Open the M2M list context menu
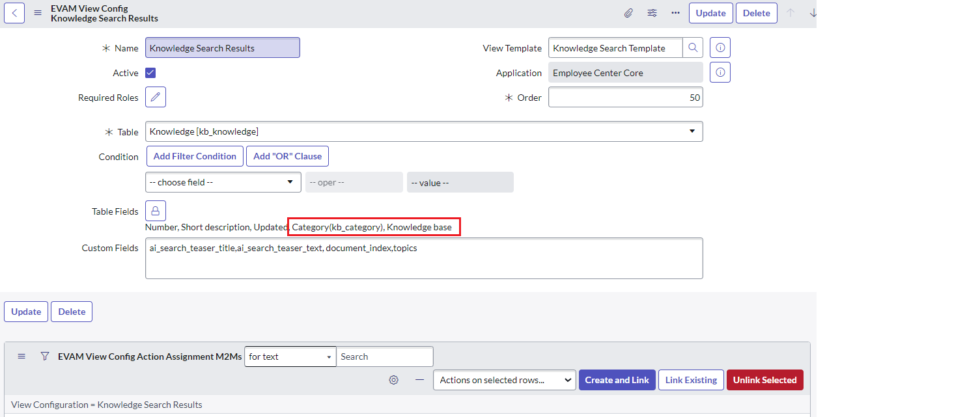The width and height of the screenshot is (980, 417). tap(21, 356)
